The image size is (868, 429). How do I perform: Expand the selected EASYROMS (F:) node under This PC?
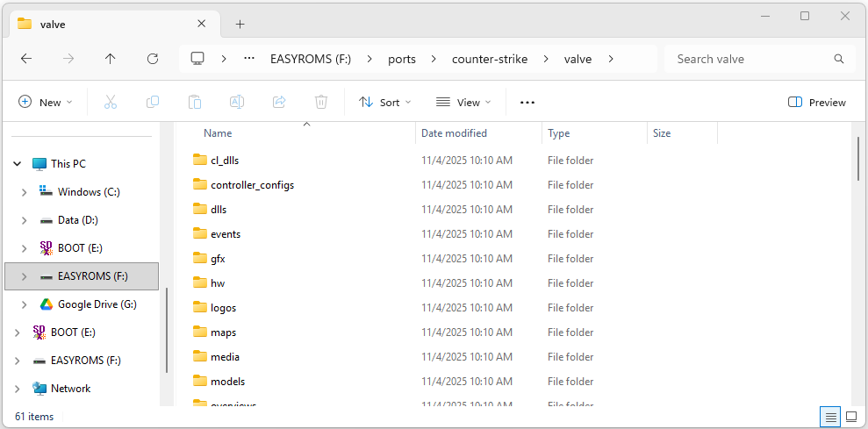pyautogui.click(x=24, y=276)
